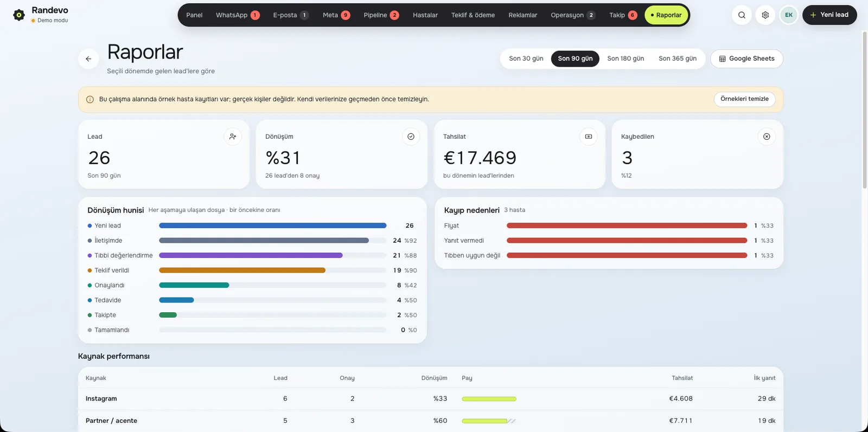Go to the E-posta tab
Screen dimensions: 868x432
(291, 15)
